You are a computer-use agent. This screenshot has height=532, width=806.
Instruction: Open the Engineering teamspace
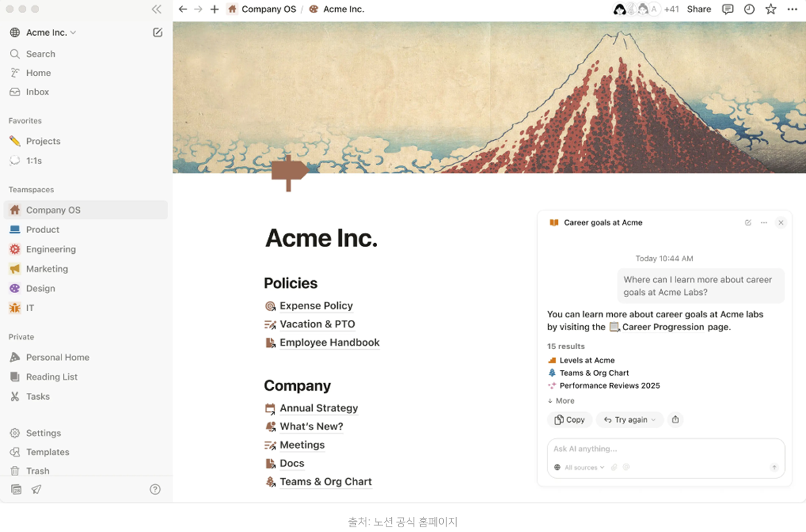(x=85, y=249)
